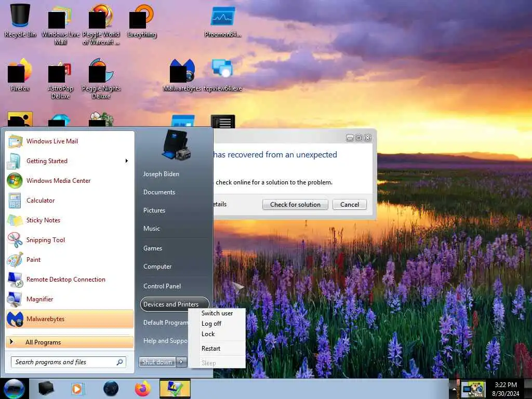Launch Calculator from Start menu
Viewport: 532px width, 399px height.
(70, 200)
